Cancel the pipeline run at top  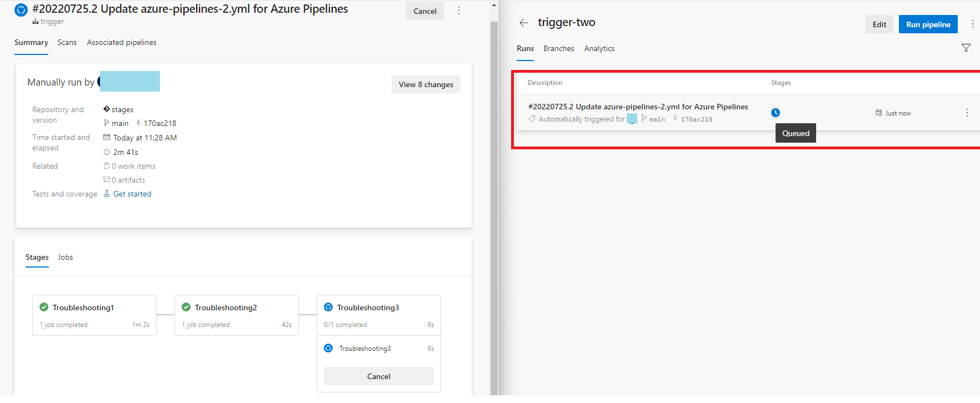425,11
